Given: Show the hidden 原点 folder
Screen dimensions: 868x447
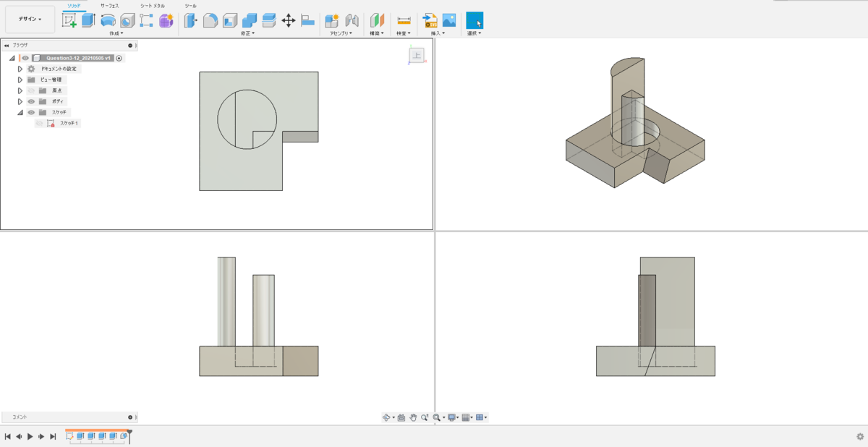Looking at the screenshot, I should tap(31, 90).
